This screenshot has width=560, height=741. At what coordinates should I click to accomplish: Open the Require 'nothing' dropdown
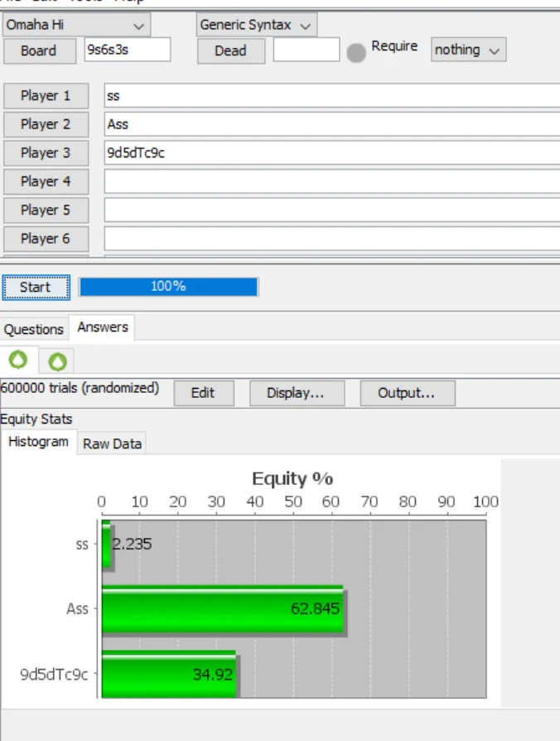468,51
